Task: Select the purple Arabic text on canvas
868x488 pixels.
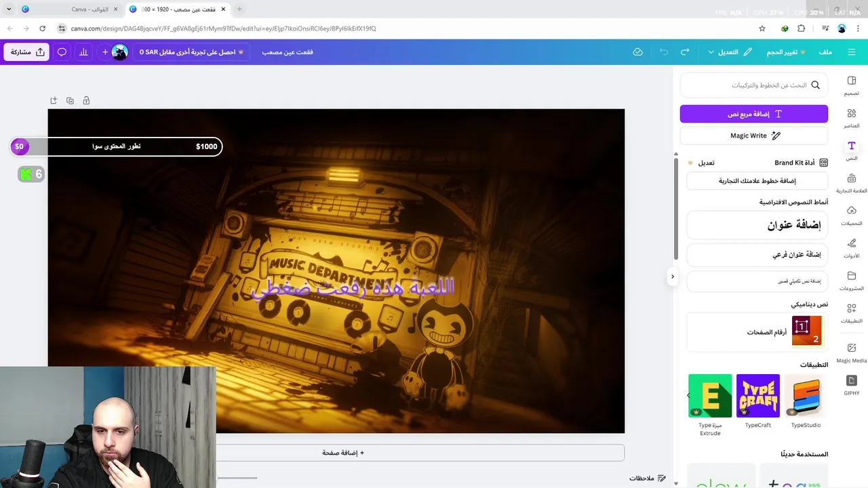Action: [353, 287]
